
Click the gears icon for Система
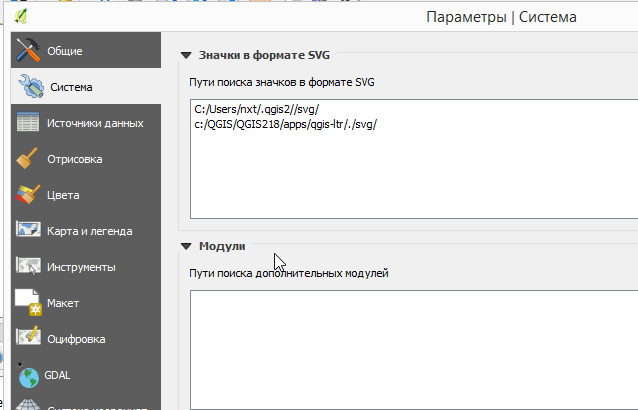(28, 86)
